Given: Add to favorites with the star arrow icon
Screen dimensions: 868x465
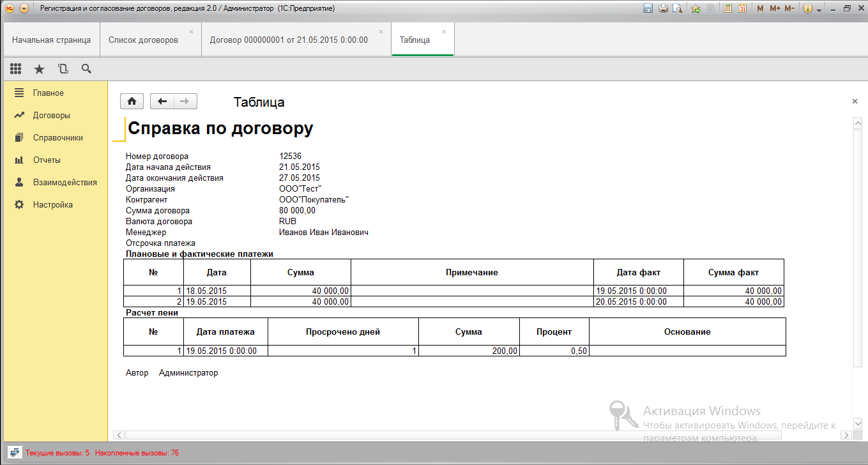Looking at the screenshot, I should pos(696,8).
